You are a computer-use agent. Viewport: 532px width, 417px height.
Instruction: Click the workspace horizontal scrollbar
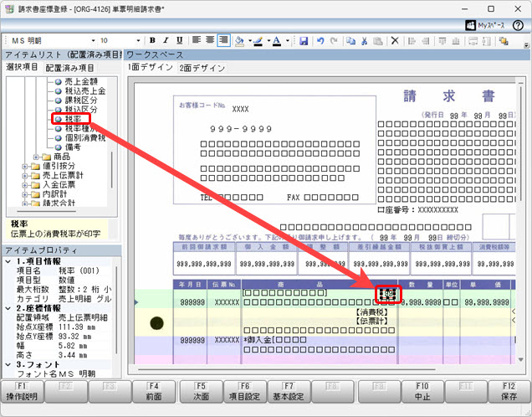[287, 369]
